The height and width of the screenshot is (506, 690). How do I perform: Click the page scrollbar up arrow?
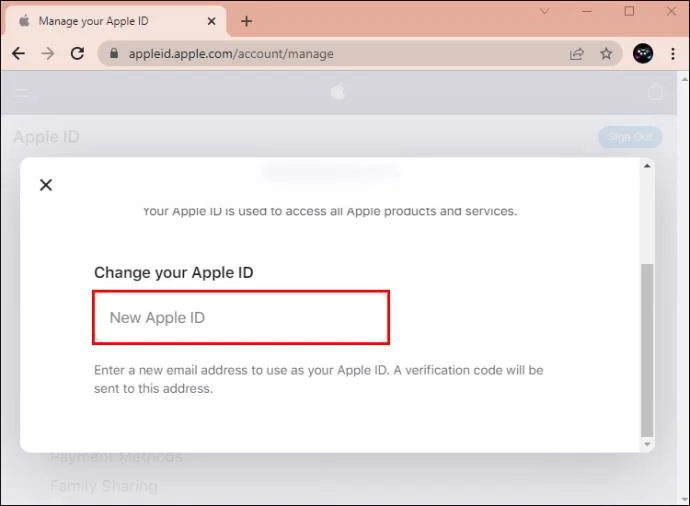684,80
